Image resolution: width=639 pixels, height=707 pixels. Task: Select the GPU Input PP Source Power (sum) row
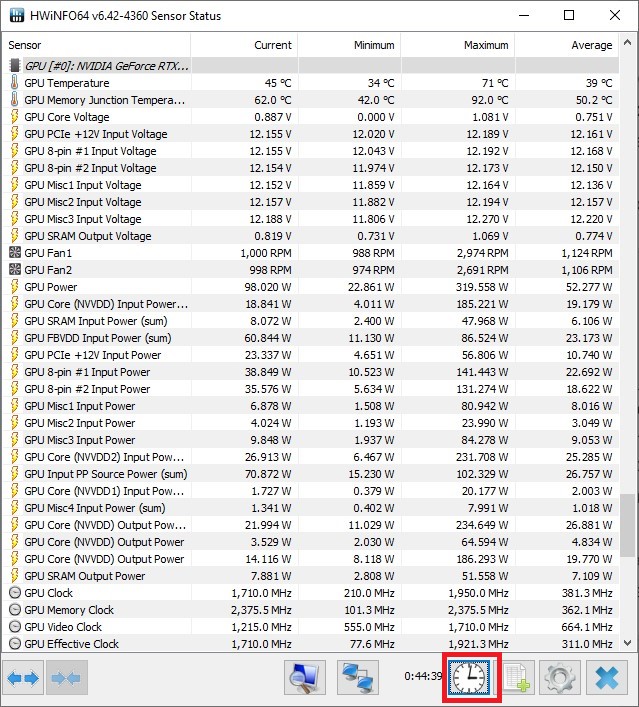pos(311,474)
